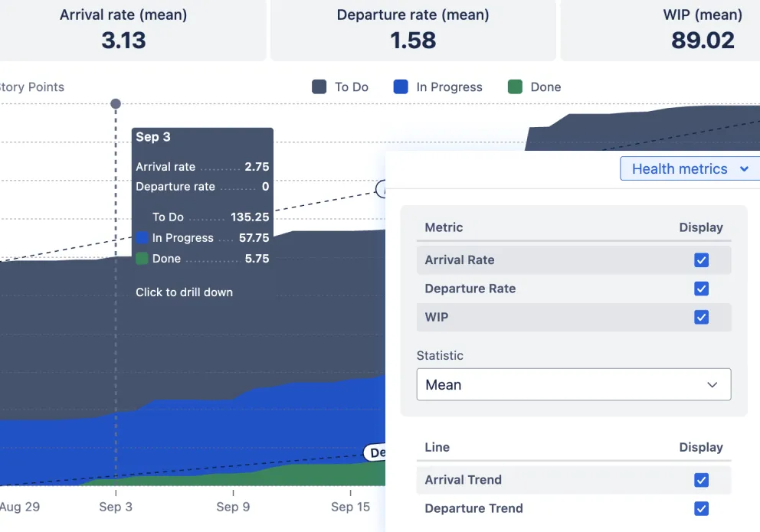This screenshot has width=760, height=532.
Task: Click the Done legend label
Action: tap(545, 87)
